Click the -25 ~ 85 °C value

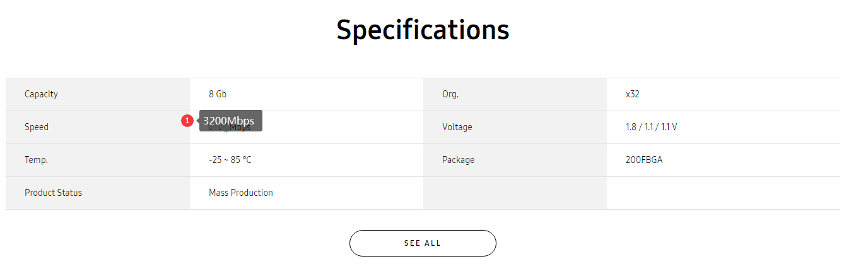[230, 160]
